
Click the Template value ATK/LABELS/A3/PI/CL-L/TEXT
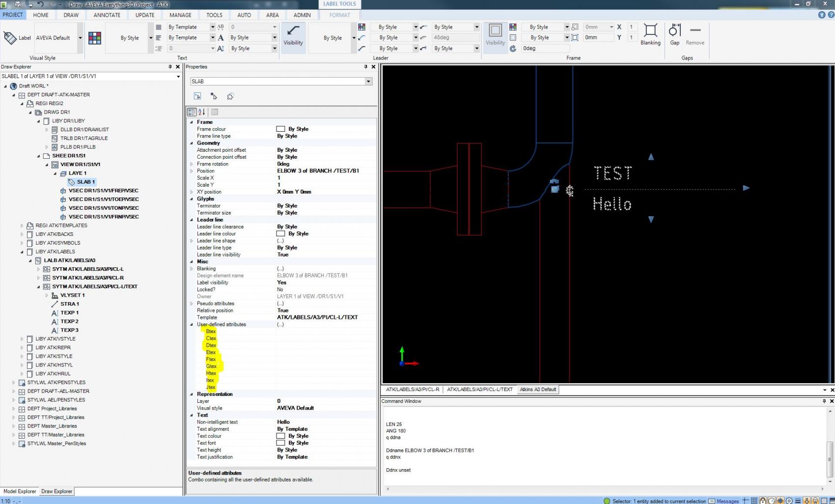coord(317,317)
